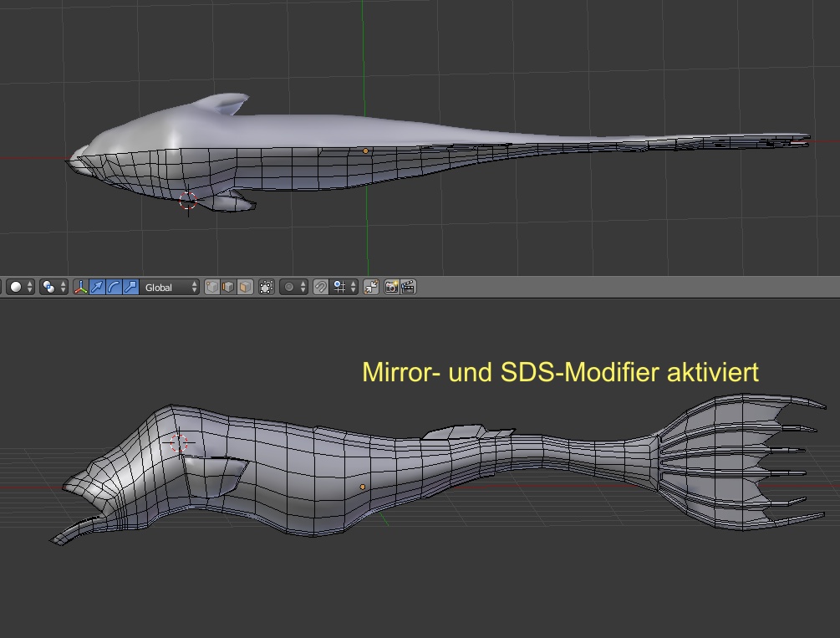Click the 3D cursor in the top viewport
The width and height of the screenshot is (840, 638).
coord(188,201)
